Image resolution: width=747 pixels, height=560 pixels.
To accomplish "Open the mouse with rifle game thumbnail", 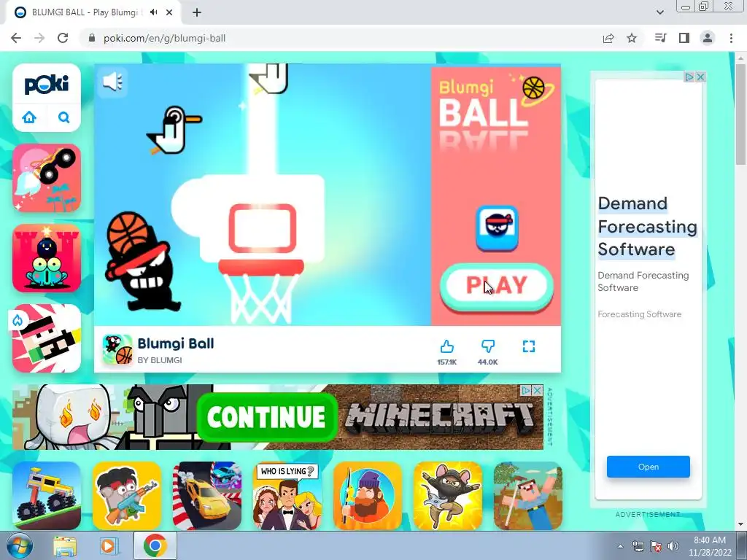I will (x=127, y=496).
